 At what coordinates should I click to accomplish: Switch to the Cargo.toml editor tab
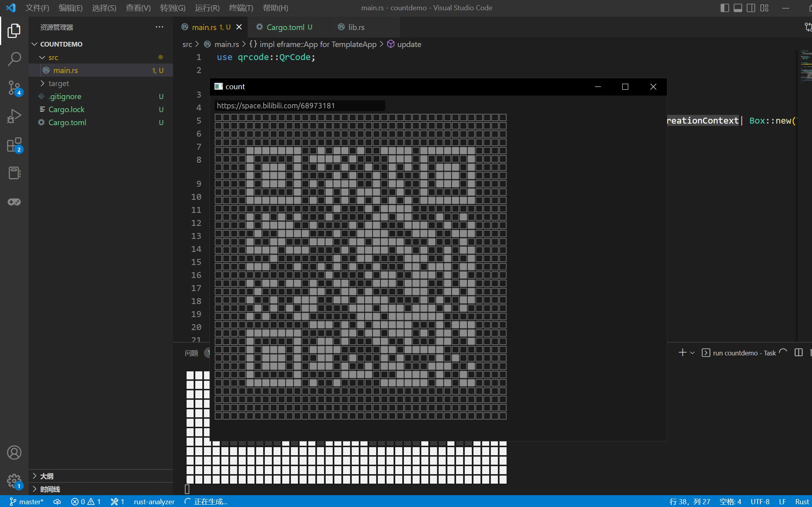289,27
